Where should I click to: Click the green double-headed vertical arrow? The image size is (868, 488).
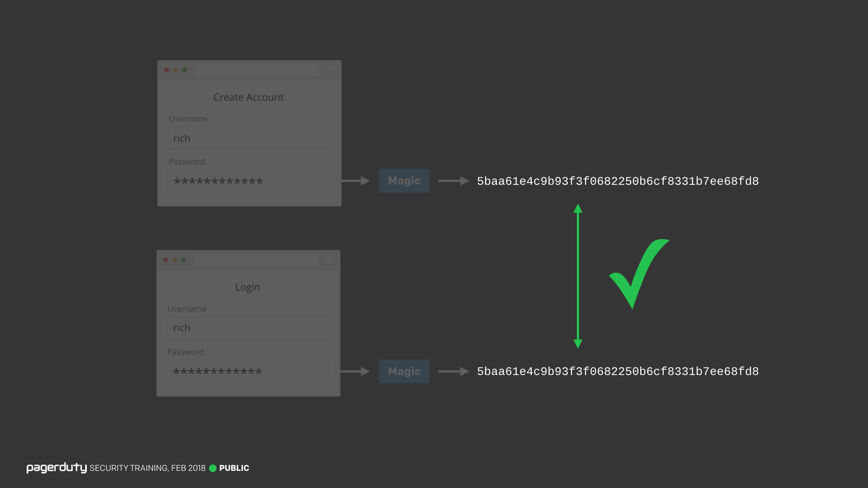pos(578,276)
